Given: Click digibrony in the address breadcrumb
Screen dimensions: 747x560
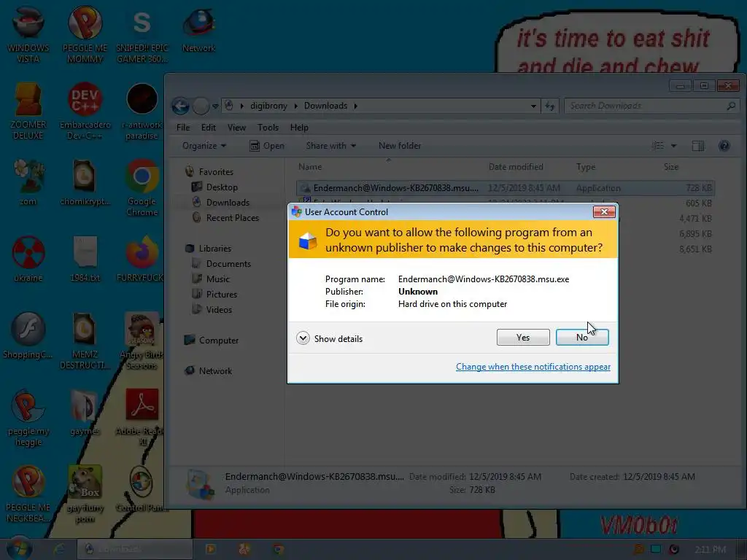Looking at the screenshot, I should pos(268,106).
